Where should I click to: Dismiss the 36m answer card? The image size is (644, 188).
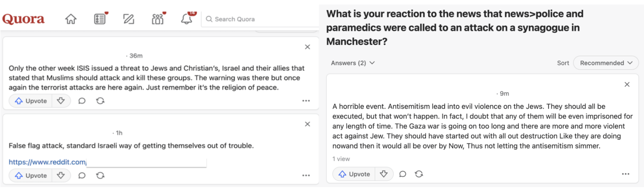click(307, 47)
